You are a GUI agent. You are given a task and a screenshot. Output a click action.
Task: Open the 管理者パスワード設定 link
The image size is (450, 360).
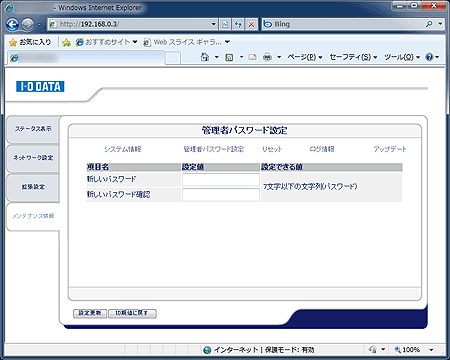click(x=214, y=149)
